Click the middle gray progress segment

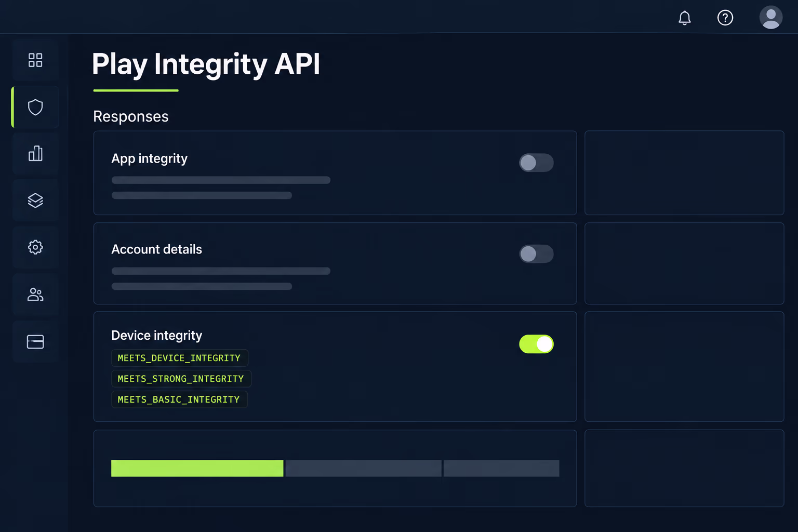(364, 468)
